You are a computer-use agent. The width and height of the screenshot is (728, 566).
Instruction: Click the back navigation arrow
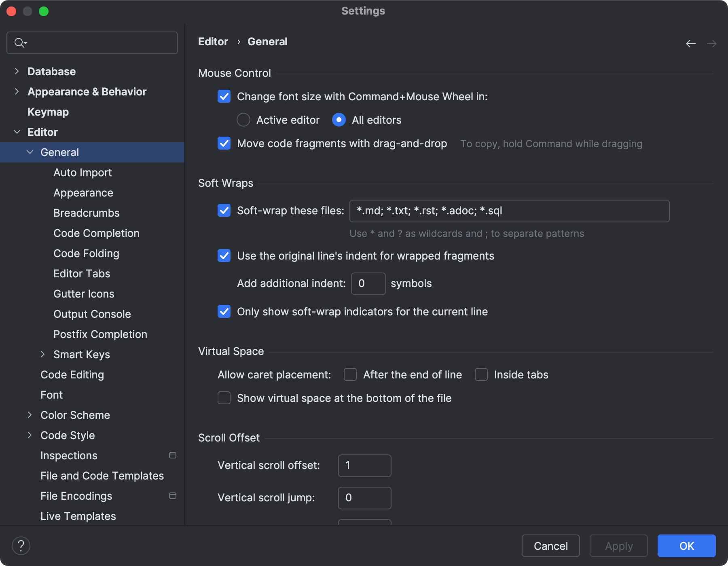[x=690, y=43]
